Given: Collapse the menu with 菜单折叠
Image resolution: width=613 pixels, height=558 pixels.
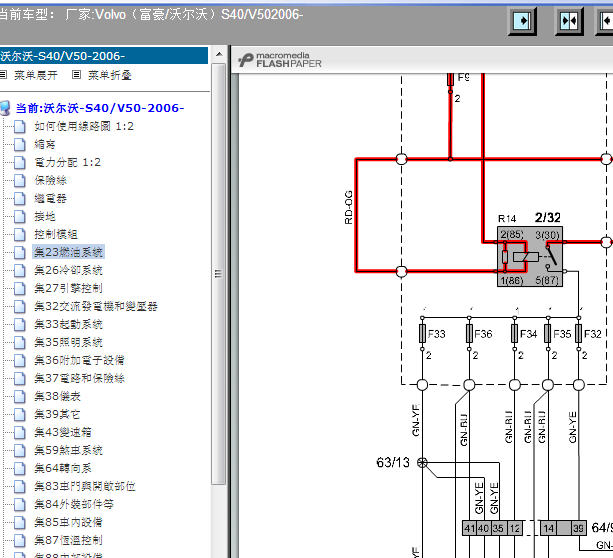Looking at the screenshot, I should 110,75.
